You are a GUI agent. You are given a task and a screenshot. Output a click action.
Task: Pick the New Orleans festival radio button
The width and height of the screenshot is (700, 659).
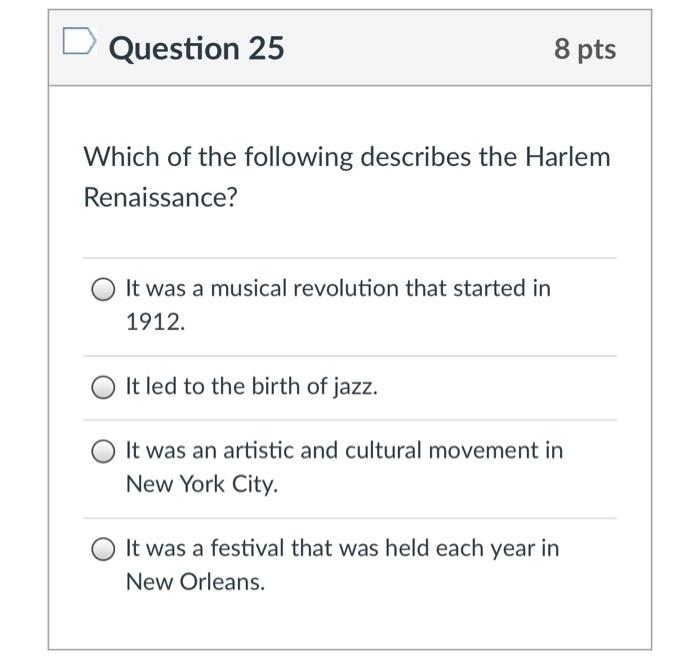(x=104, y=550)
